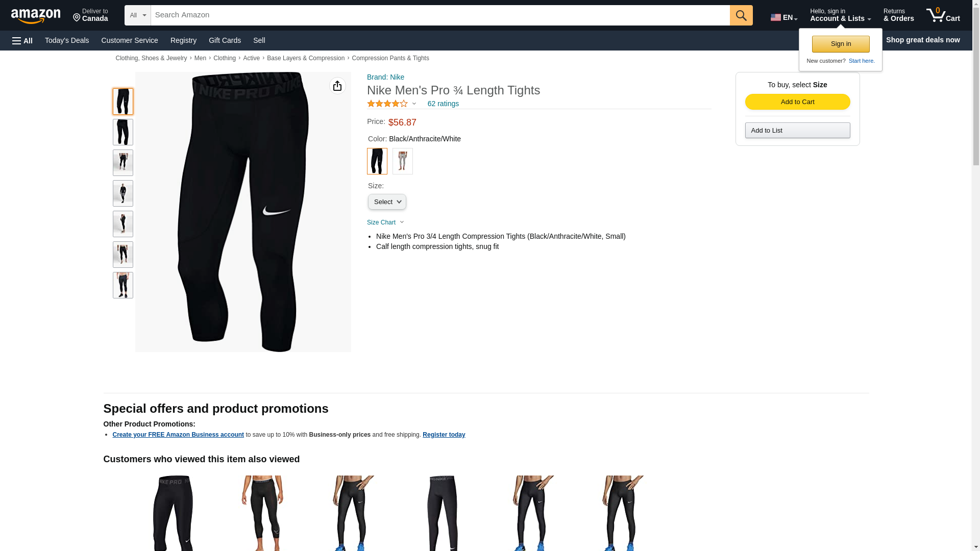Image resolution: width=980 pixels, height=551 pixels.
Task: Open the shopping cart
Action: 943,15
